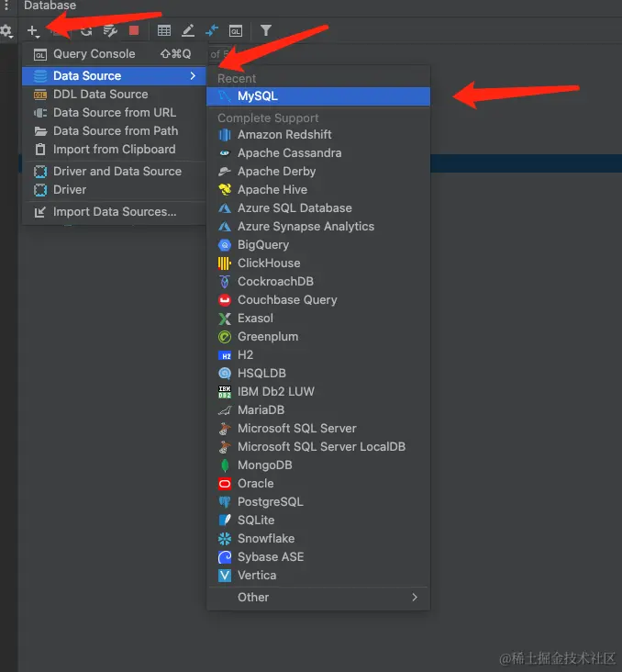Click the blue arrows toolbar icon
622x672 pixels.
[x=212, y=31]
